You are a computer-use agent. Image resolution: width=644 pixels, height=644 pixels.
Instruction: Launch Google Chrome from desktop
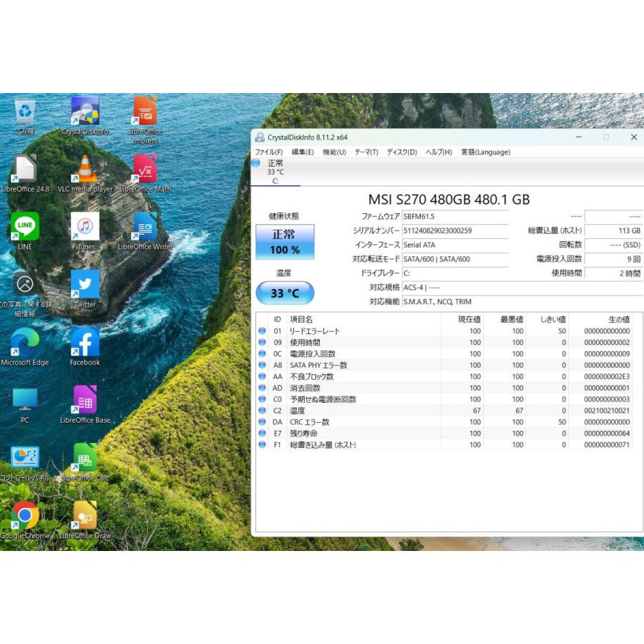click(25, 517)
